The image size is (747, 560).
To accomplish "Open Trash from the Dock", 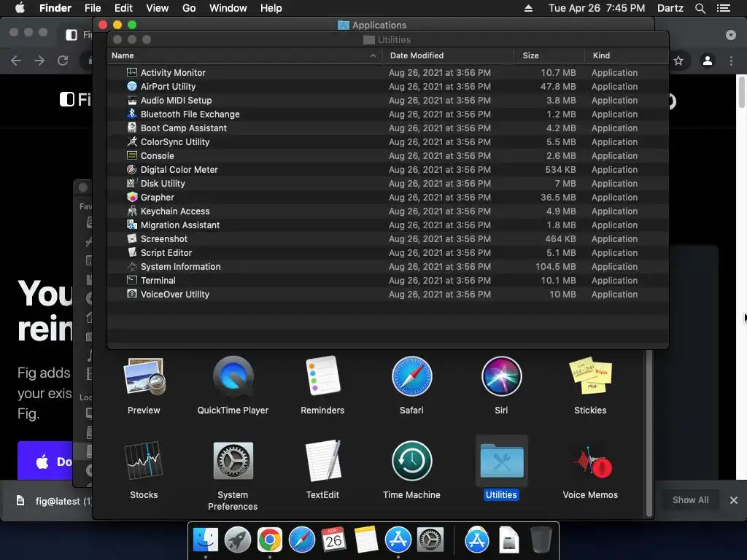I will tap(541, 540).
